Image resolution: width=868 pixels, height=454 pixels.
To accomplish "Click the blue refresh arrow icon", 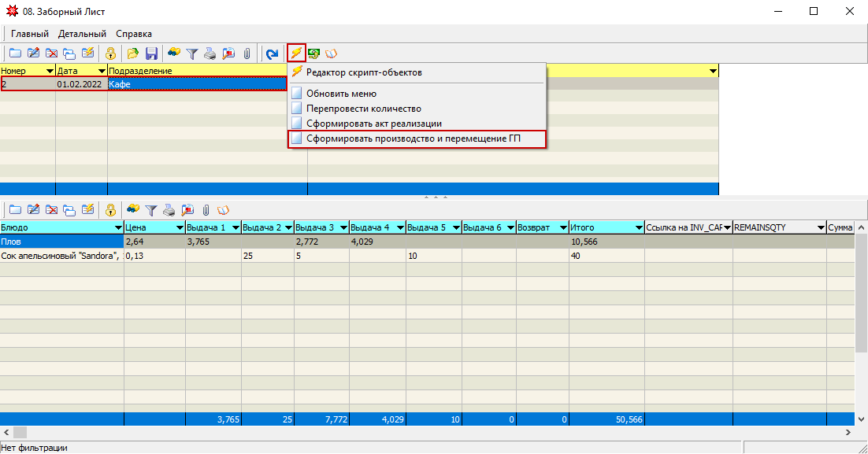I will tap(272, 54).
